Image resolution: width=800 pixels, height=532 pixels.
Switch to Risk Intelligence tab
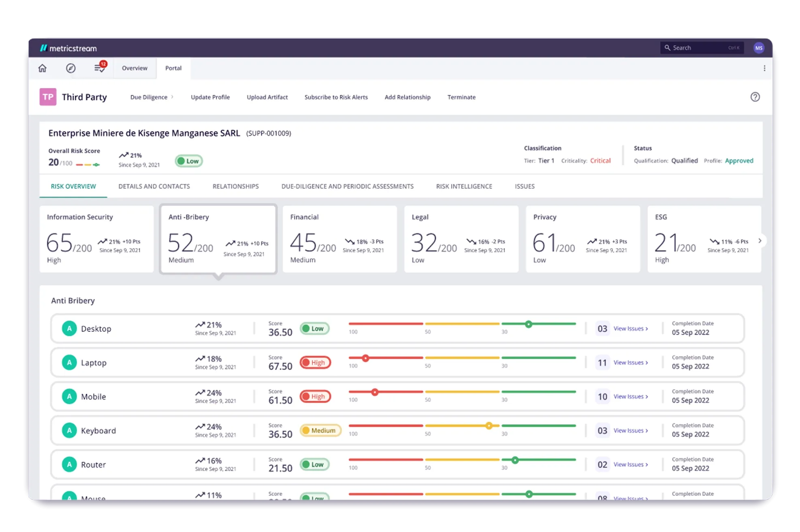(x=464, y=186)
